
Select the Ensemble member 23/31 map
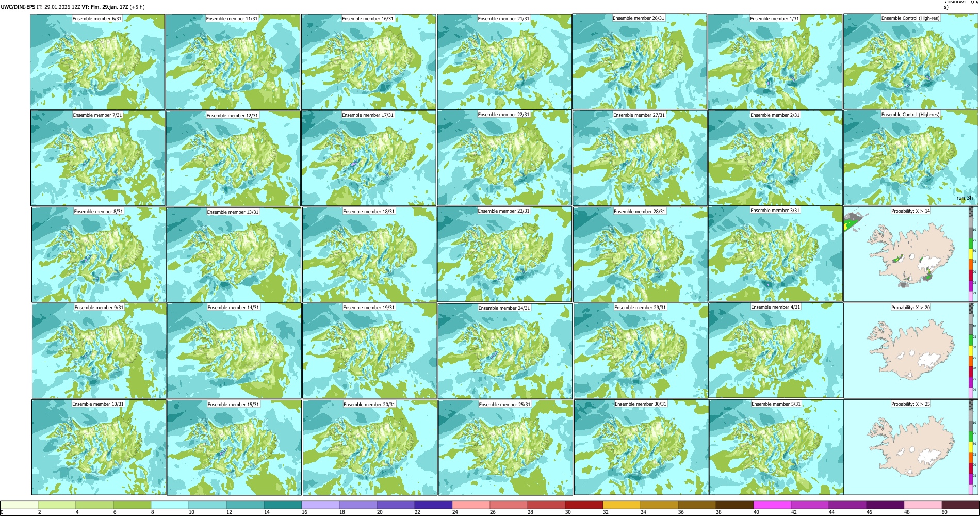504,254
